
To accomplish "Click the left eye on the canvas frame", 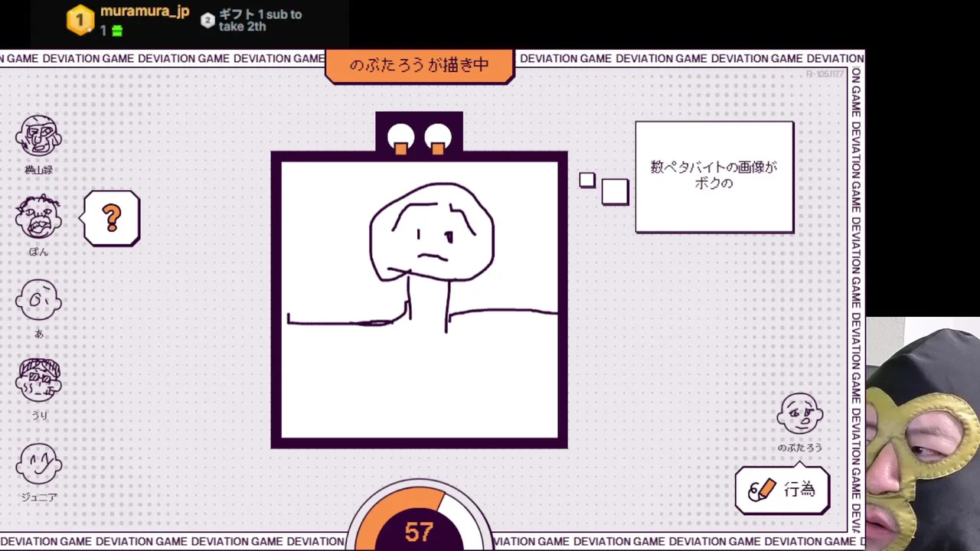I will pyautogui.click(x=400, y=139).
